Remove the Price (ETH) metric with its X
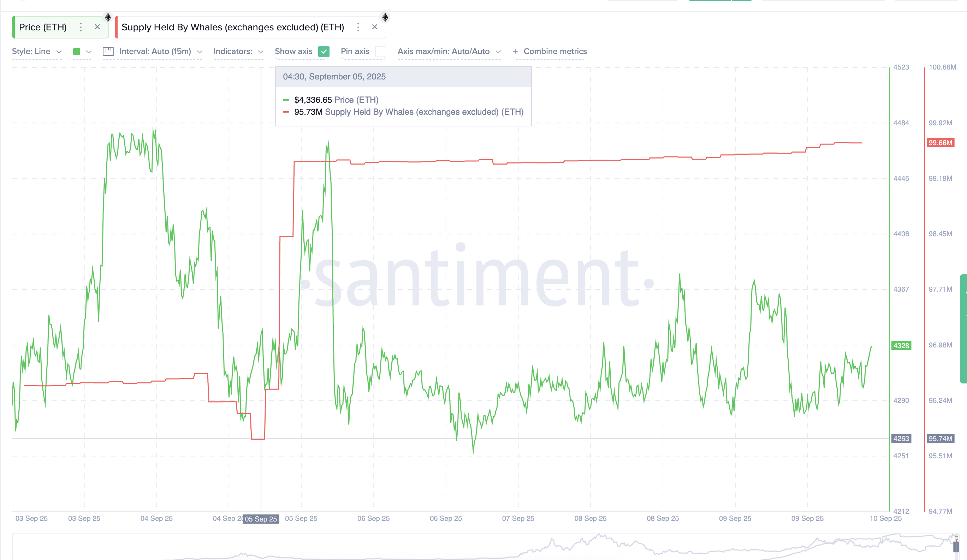 [x=97, y=27]
